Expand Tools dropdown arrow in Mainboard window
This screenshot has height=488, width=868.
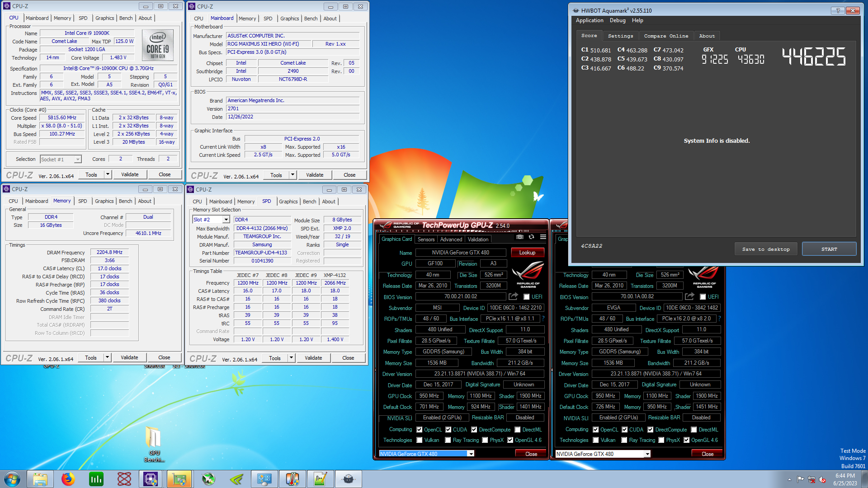[x=292, y=175]
